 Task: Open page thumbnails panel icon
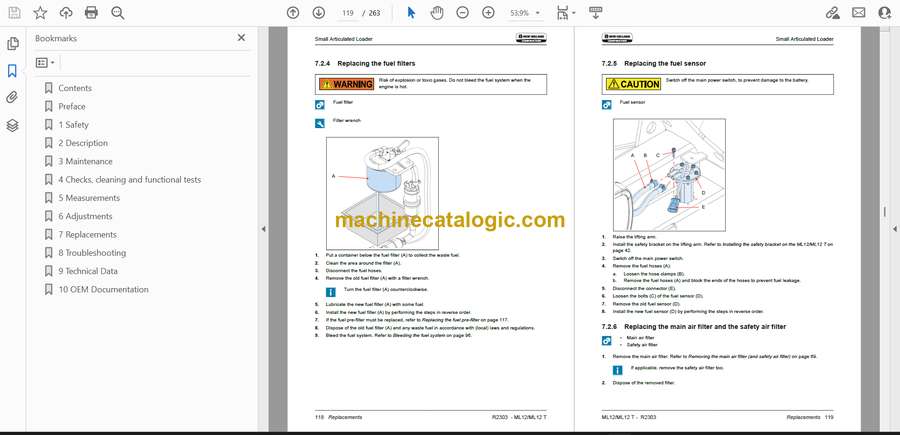coord(12,44)
